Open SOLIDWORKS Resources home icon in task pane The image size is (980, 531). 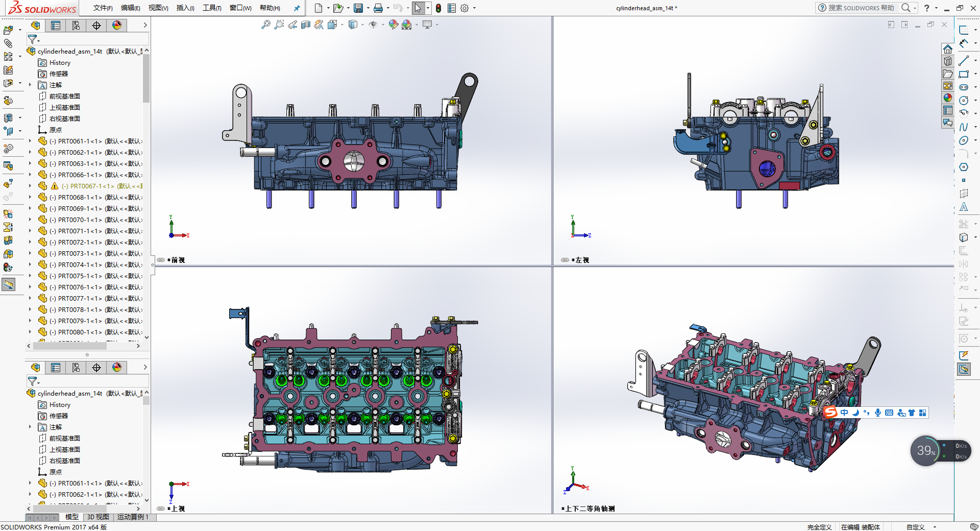tap(948, 49)
